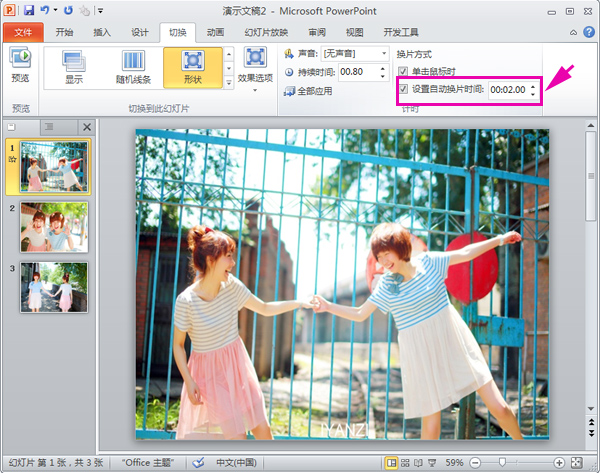Uncheck 设置自动换片时间 checkbox
Image resolution: width=600 pixels, height=473 pixels.
[403, 89]
